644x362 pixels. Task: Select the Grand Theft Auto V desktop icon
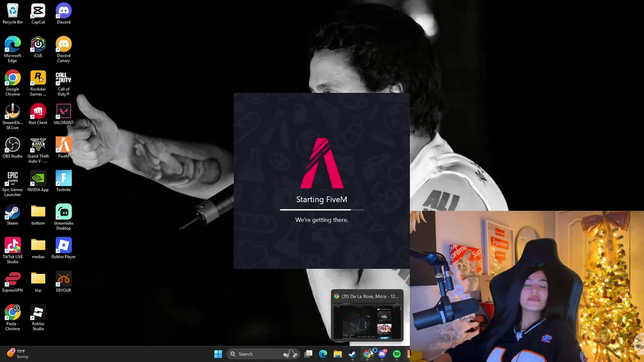point(38,150)
